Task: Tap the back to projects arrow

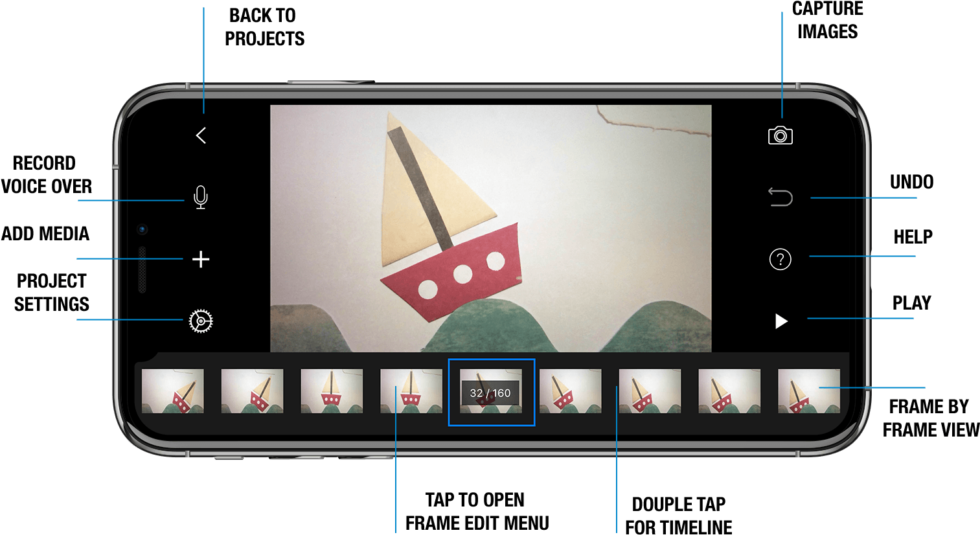Action: pos(201,135)
